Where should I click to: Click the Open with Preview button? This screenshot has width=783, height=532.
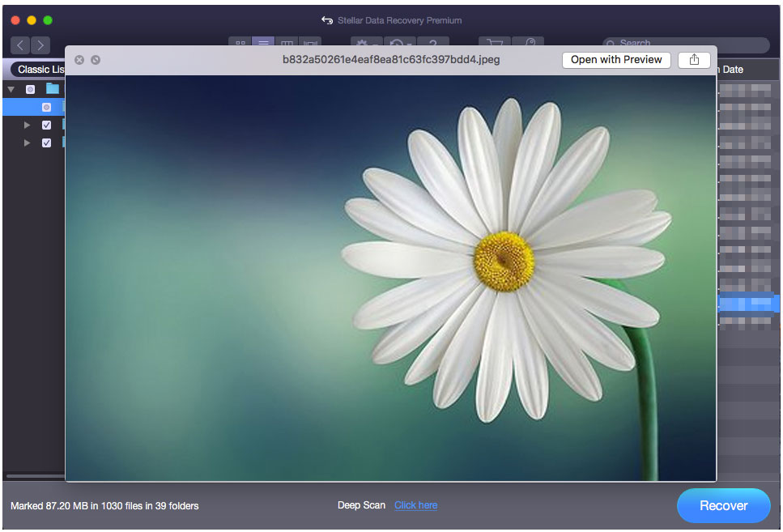(616, 60)
